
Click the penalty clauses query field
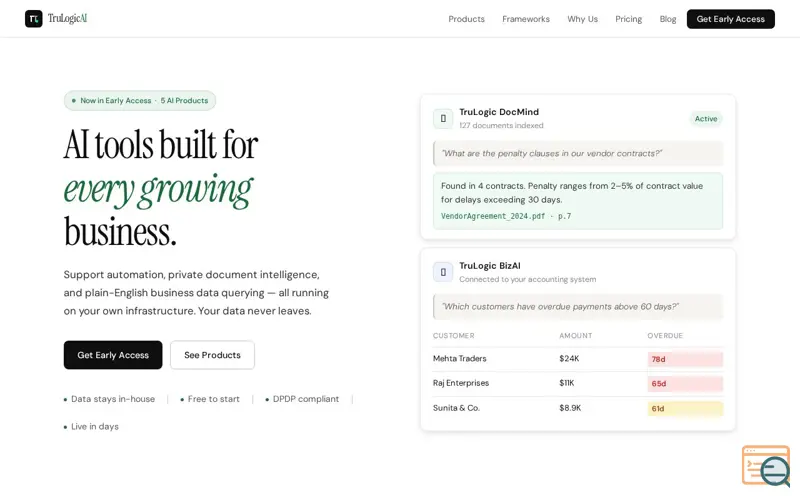[578, 154]
